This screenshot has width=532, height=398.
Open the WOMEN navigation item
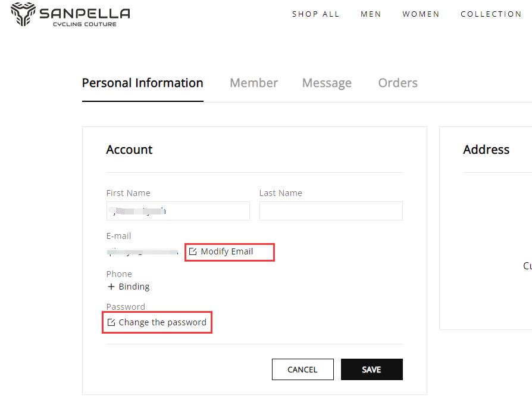coord(421,14)
